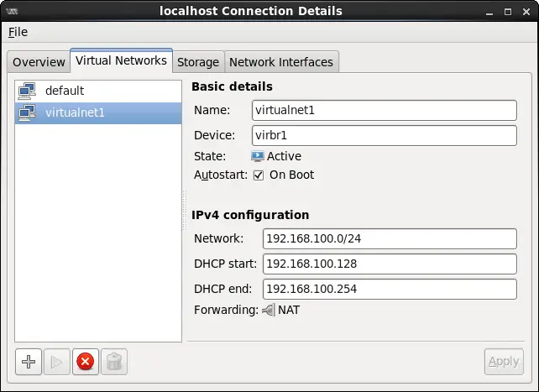Click the start network play button
The height and width of the screenshot is (392, 539).
click(57, 362)
